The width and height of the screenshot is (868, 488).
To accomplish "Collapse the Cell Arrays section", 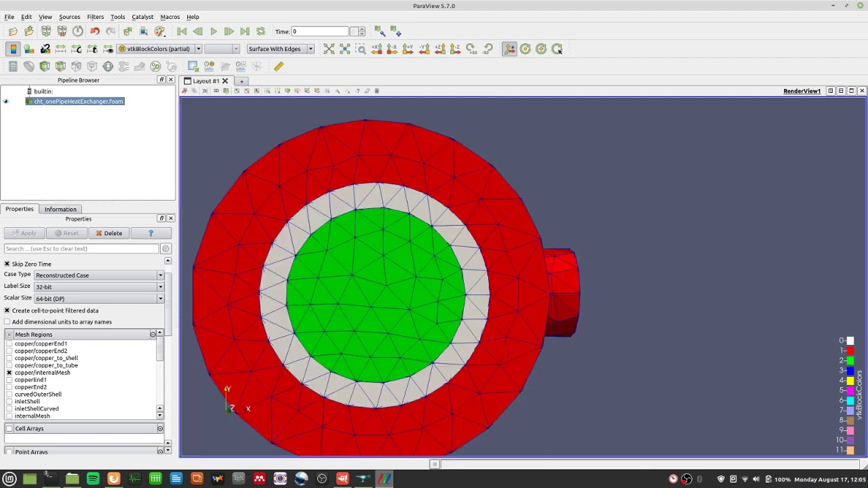I will [x=160, y=428].
